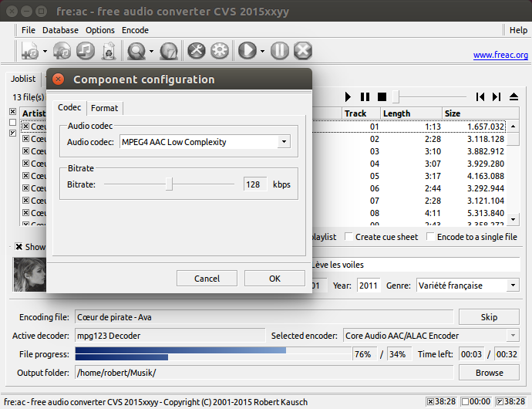Visit the www.freac.org link
The image size is (532, 409).
tap(500, 55)
